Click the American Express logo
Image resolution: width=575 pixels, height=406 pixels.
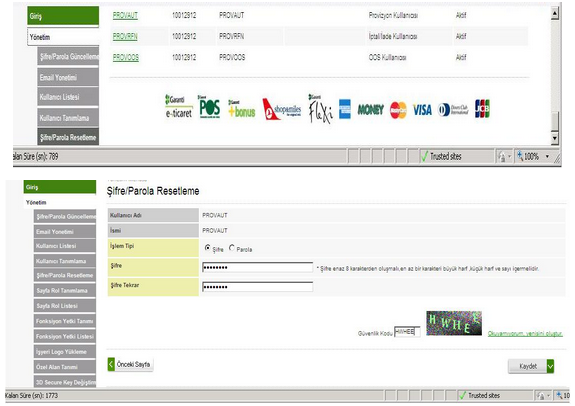[x=345, y=109]
